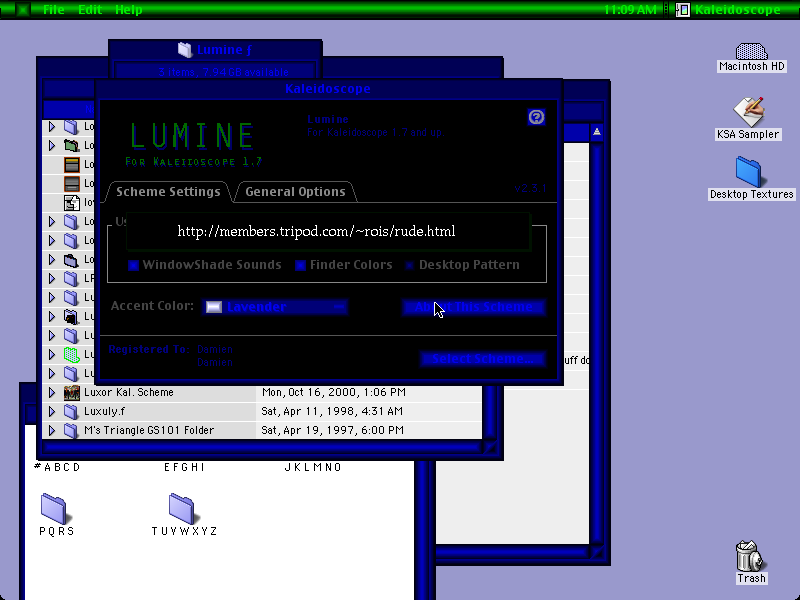The height and width of the screenshot is (600, 800).
Task: Select the M's Triangle GS101 Folder icon
Action: (x=71, y=430)
